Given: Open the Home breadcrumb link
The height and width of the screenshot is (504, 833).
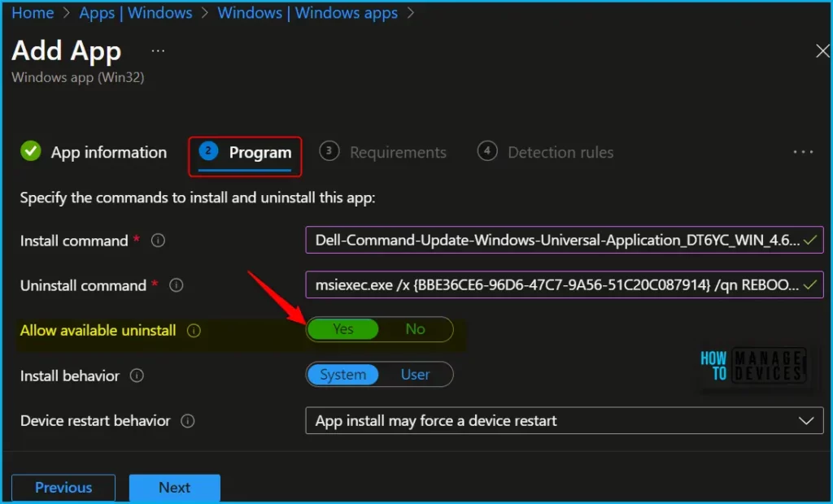Looking at the screenshot, I should click(x=33, y=13).
